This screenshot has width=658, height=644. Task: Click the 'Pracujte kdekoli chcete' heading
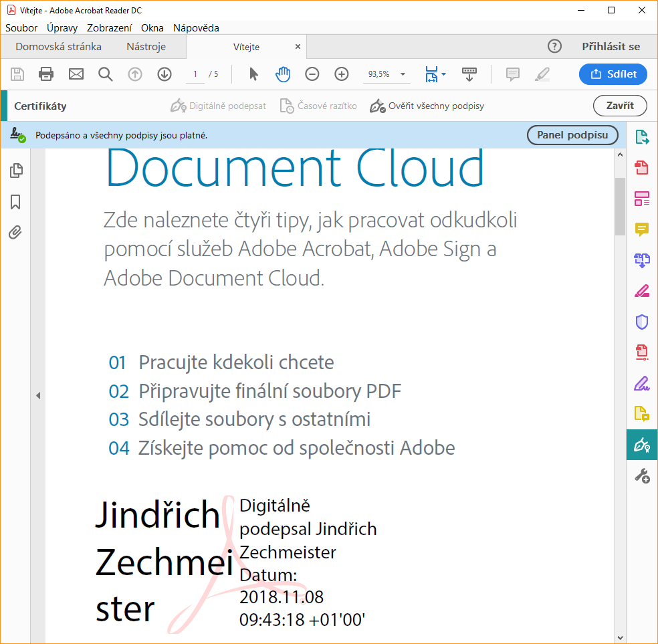click(x=236, y=363)
